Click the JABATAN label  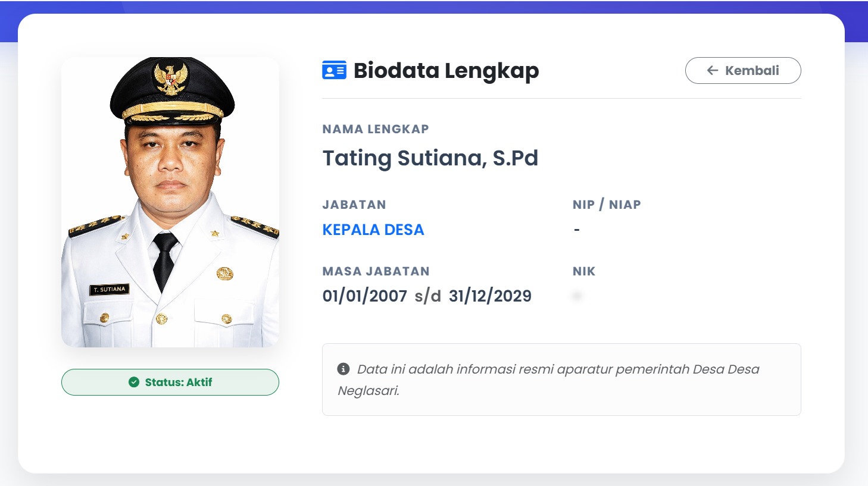[354, 205]
